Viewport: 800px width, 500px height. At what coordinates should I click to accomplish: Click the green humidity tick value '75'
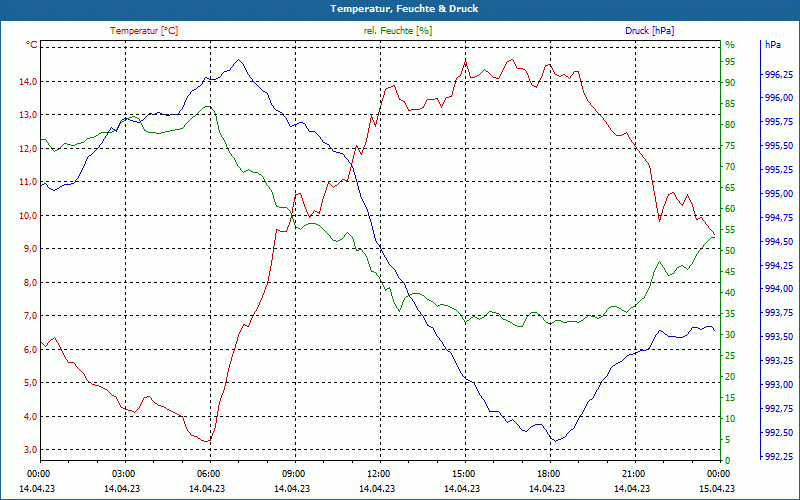[x=730, y=146]
